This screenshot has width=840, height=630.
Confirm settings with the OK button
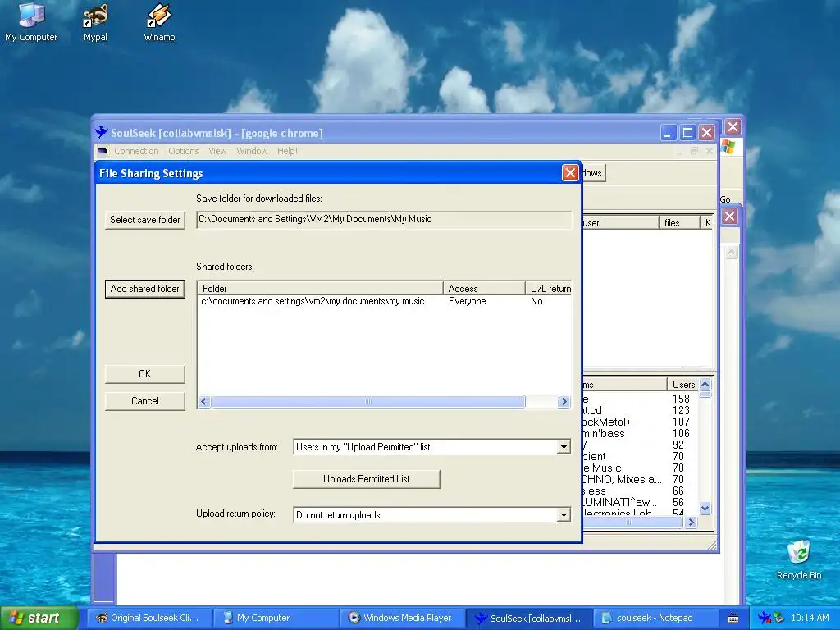tap(145, 374)
